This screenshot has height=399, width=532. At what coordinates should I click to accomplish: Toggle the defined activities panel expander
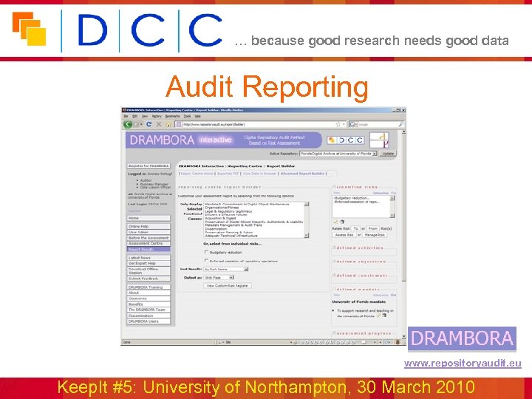click(334, 248)
